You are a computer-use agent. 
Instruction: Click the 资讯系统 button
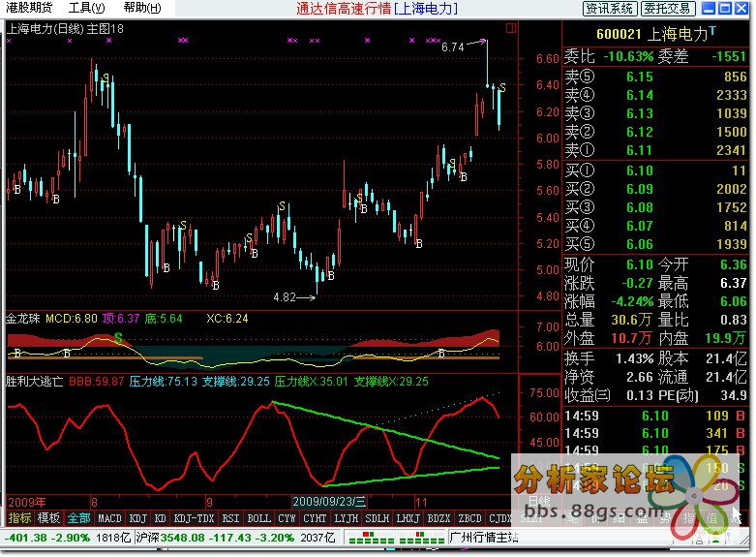tap(610, 8)
